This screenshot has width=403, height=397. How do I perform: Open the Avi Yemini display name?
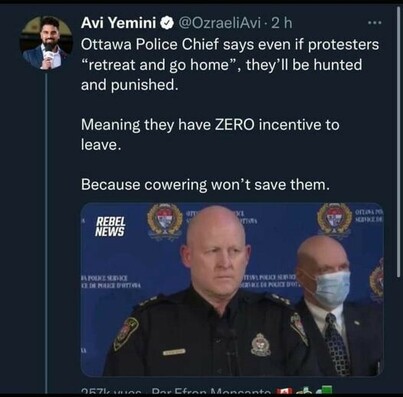coord(118,23)
